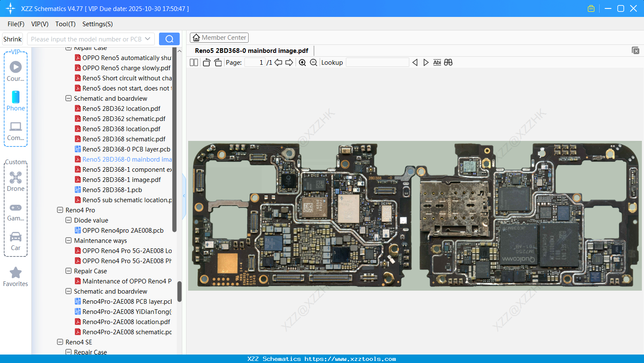This screenshot has width=644, height=363.
Task: Click the Member Center button
Action: coord(219,38)
